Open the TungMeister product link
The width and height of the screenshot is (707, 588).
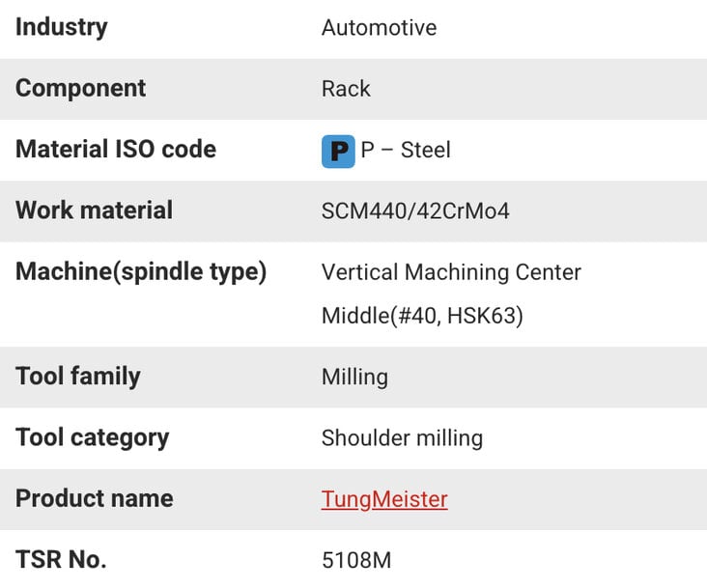click(384, 499)
